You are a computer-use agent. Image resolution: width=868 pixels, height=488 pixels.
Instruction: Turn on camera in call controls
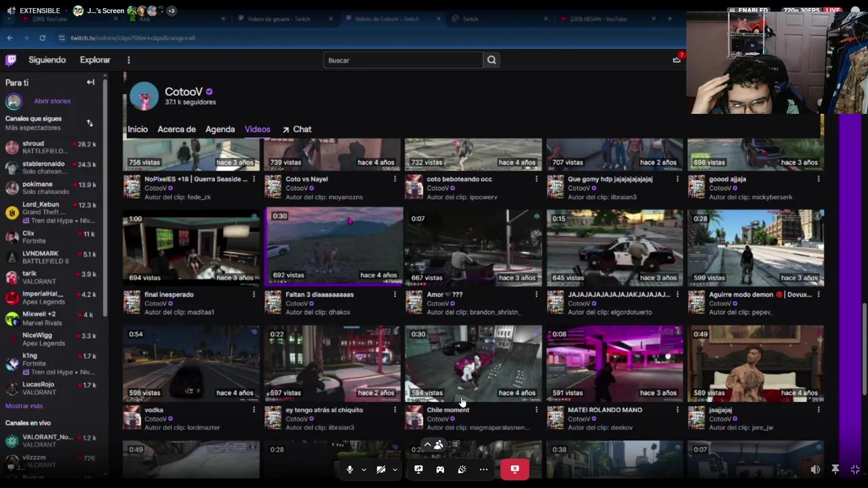(381, 469)
